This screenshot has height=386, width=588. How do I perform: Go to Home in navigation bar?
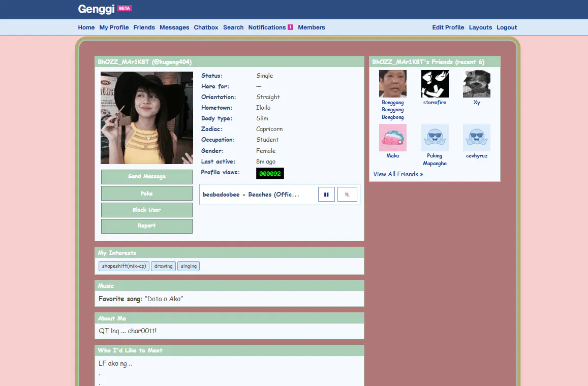tap(86, 27)
